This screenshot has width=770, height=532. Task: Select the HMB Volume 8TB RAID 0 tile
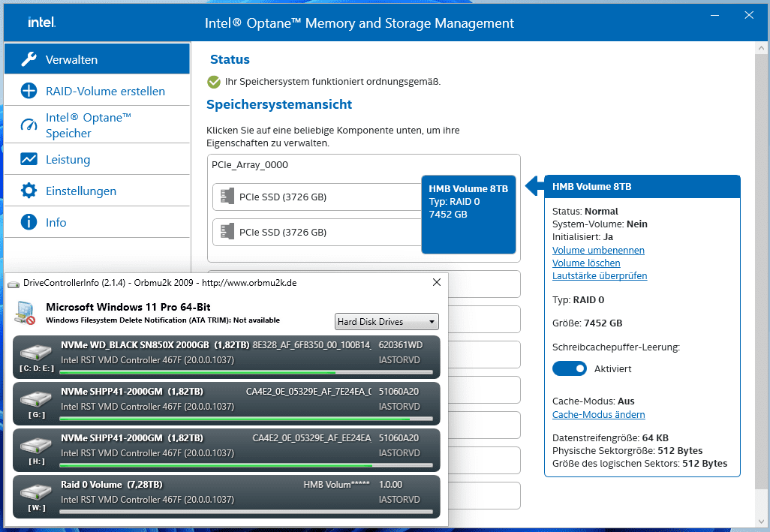pyautogui.click(x=468, y=215)
